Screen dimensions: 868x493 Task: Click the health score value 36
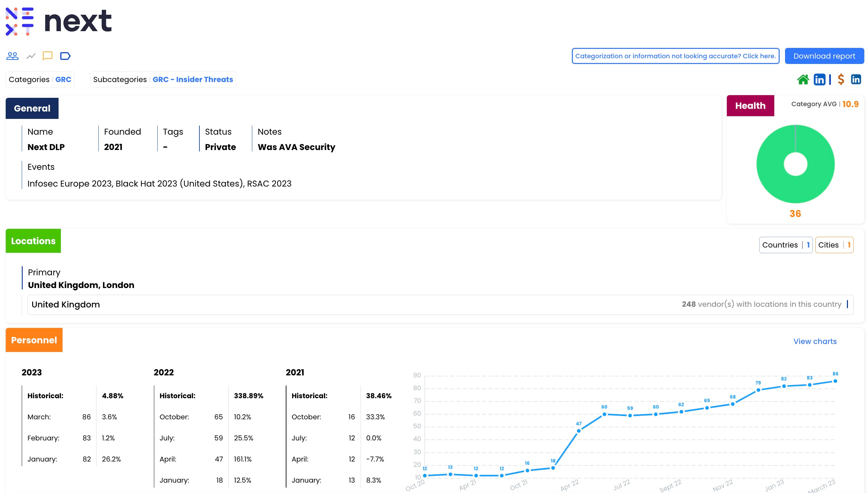(x=795, y=214)
